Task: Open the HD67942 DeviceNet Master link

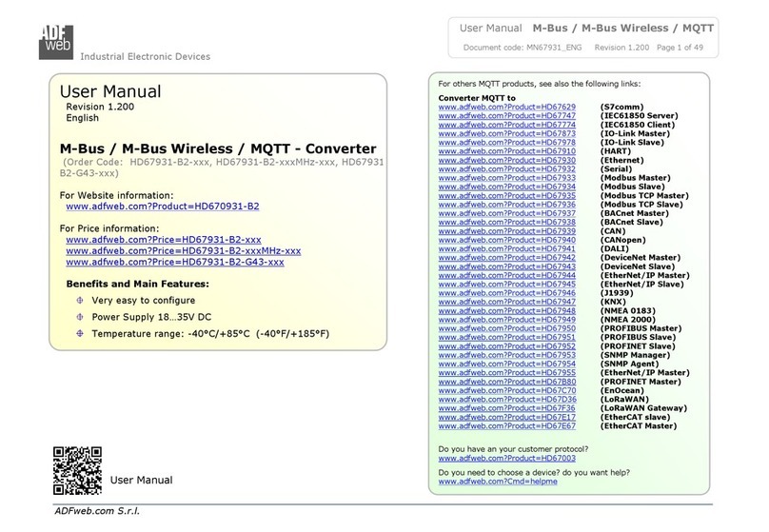Action: point(507,257)
